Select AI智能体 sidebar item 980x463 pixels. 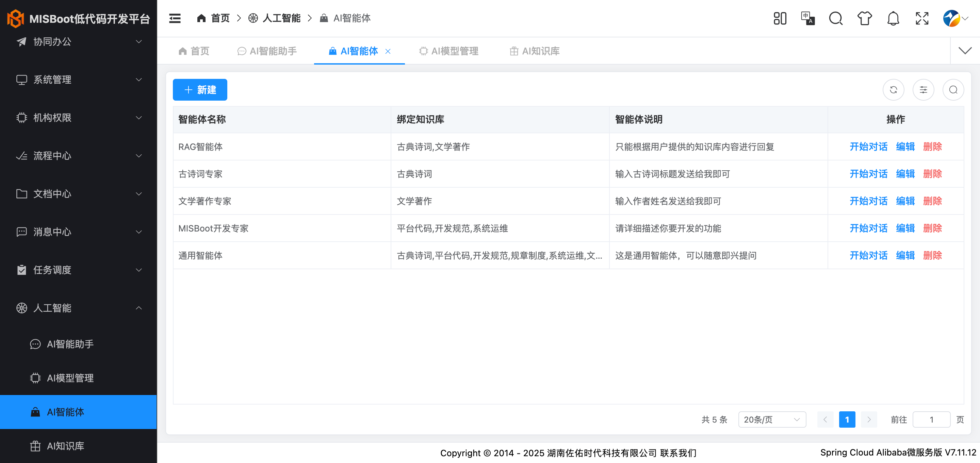point(78,412)
